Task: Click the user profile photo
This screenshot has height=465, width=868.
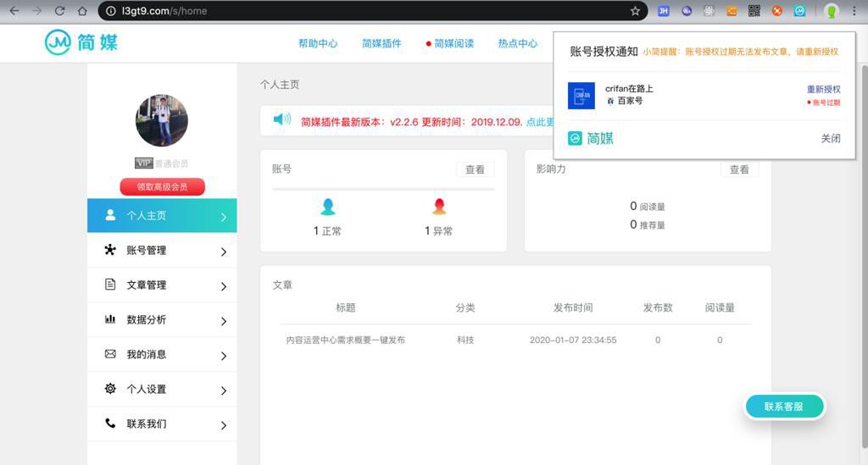Action: pyautogui.click(x=162, y=120)
